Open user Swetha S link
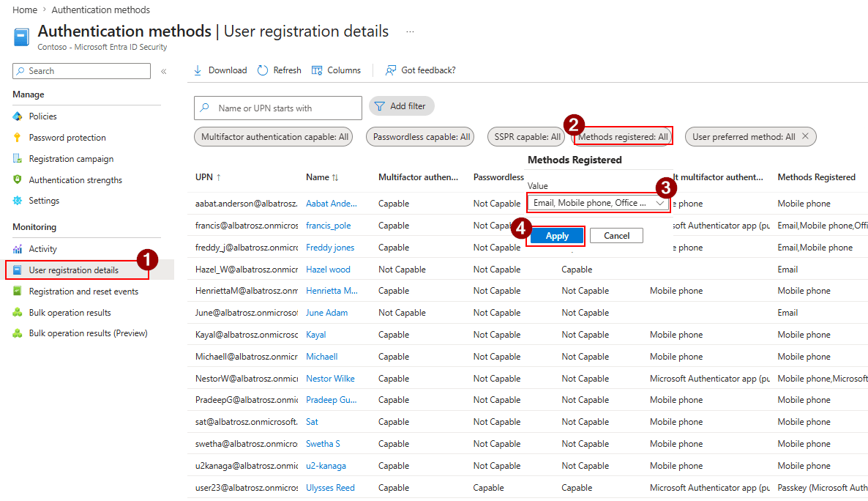This screenshot has height=501, width=868. tap(323, 444)
